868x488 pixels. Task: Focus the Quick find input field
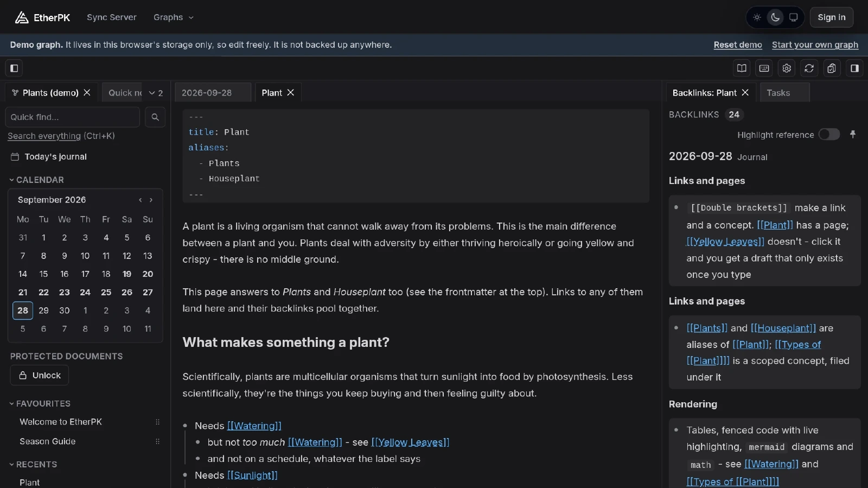(x=73, y=117)
